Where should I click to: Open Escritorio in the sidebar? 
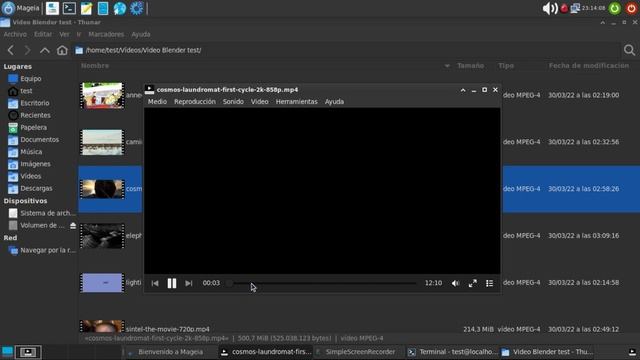[x=35, y=103]
